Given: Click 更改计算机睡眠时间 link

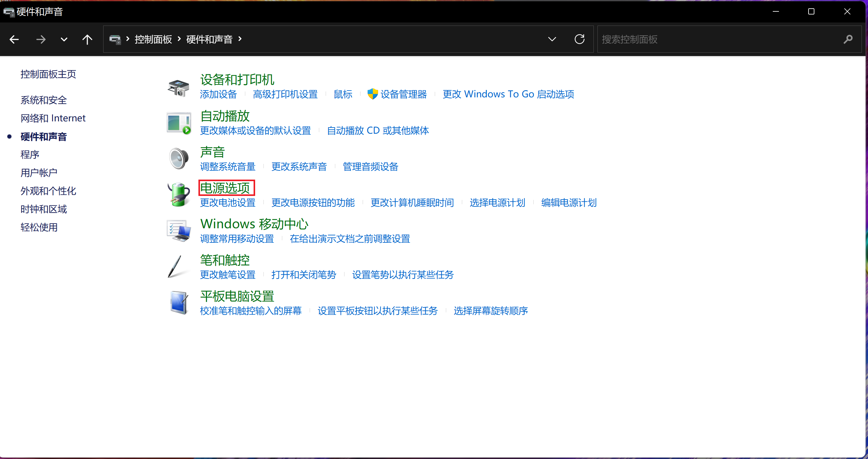Looking at the screenshot, I should coord(412,203).
